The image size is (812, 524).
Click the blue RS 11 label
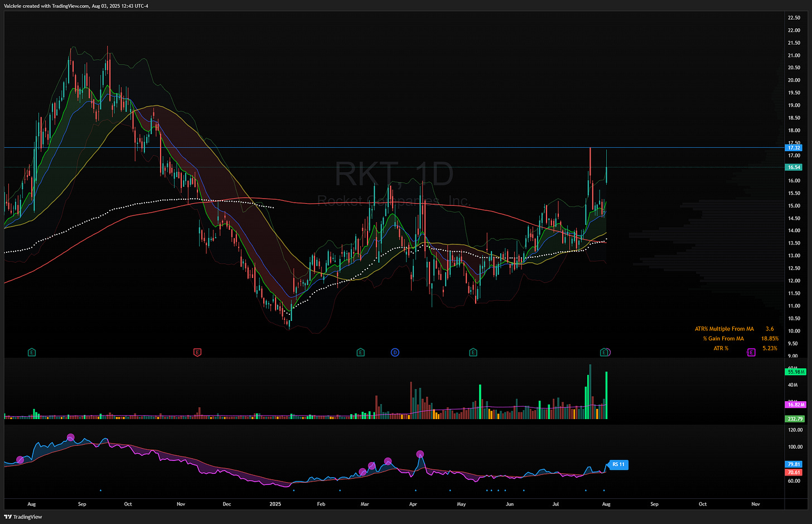[x=618, y=464]
